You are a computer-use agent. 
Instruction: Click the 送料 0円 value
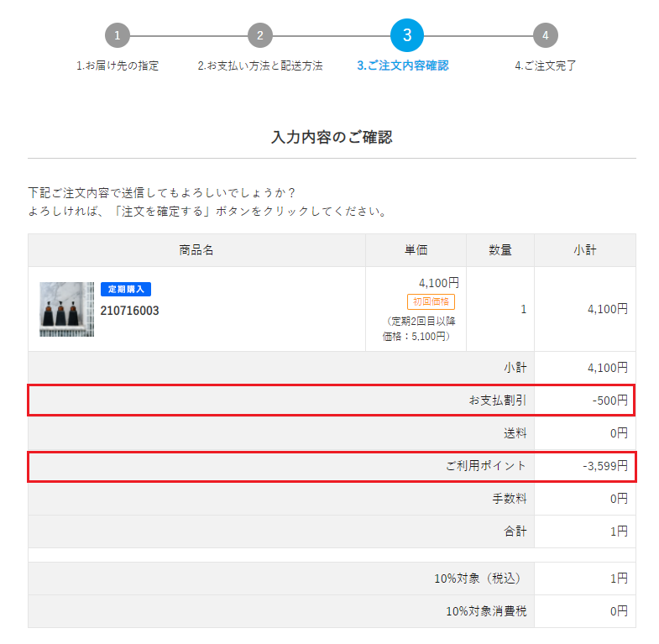(618, 432)
